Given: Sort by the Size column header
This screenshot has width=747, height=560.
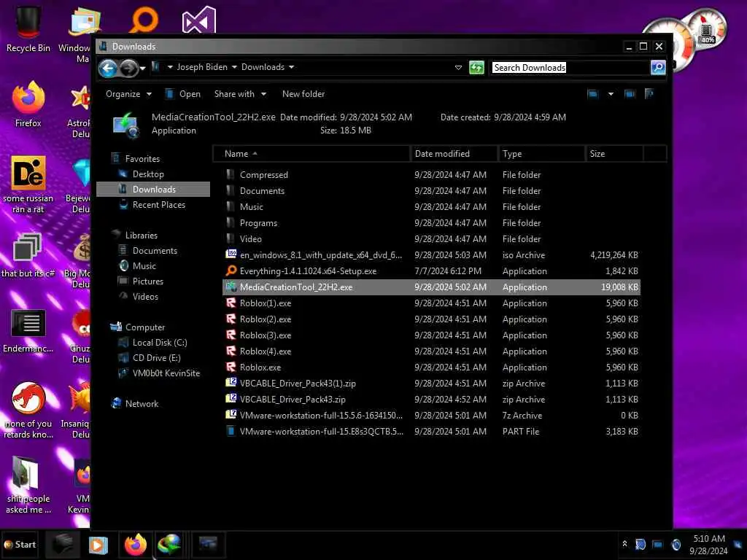Looking at the screenshot, I should click(x=614, y=154).
